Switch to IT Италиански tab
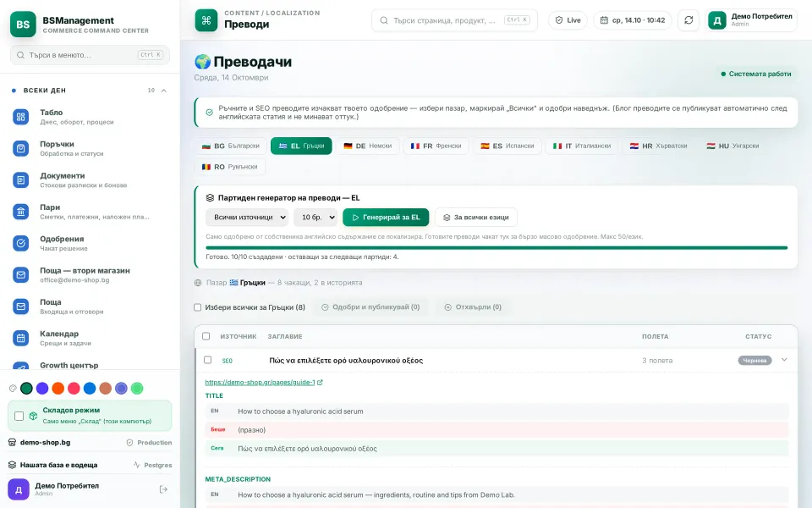 point(582,146)
